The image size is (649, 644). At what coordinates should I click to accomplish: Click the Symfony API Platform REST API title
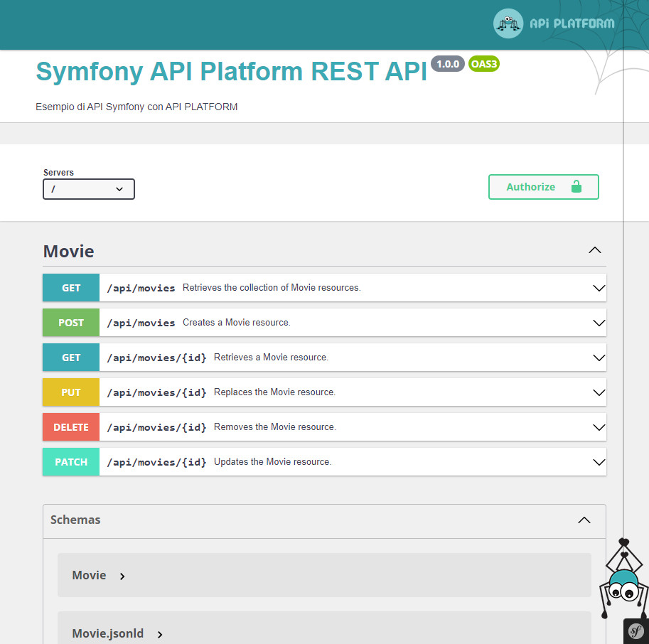(x=231, y=71)
